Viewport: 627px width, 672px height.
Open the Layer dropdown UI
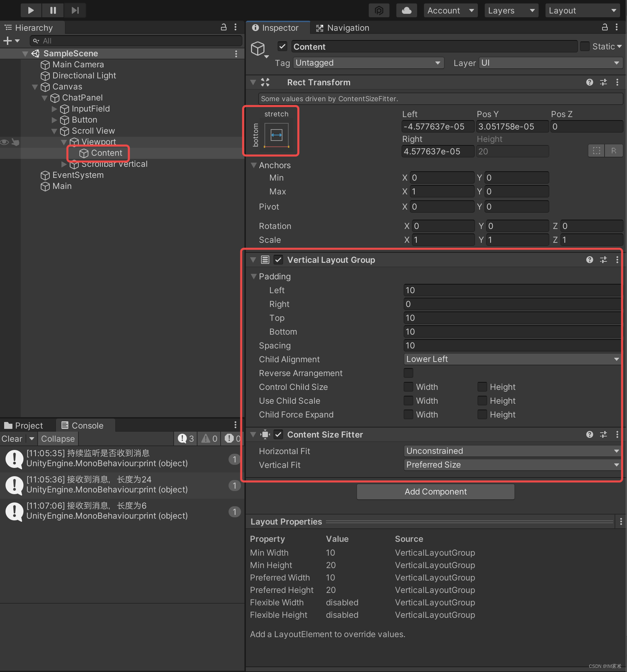click(x=551, y=63)
